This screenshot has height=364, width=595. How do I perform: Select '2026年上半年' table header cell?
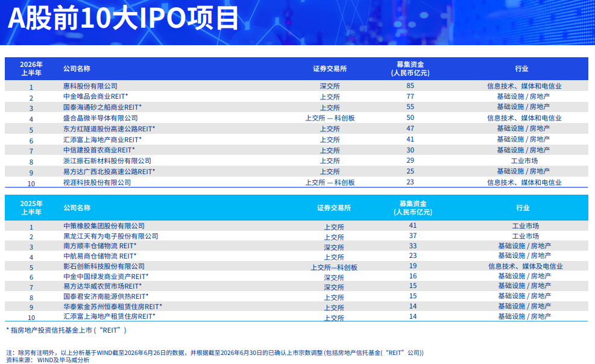click(31, 69)
